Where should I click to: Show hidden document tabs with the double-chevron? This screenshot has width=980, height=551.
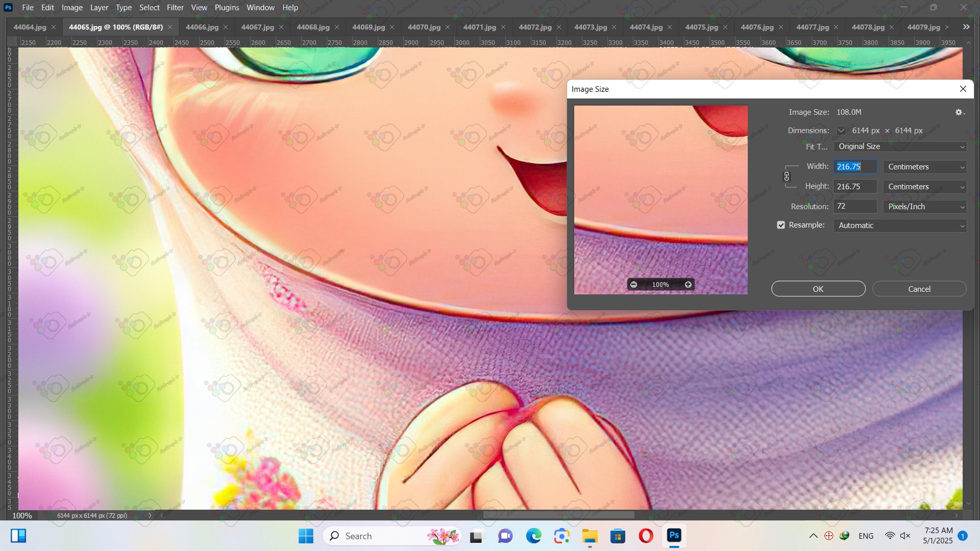(x=966, y=27)
